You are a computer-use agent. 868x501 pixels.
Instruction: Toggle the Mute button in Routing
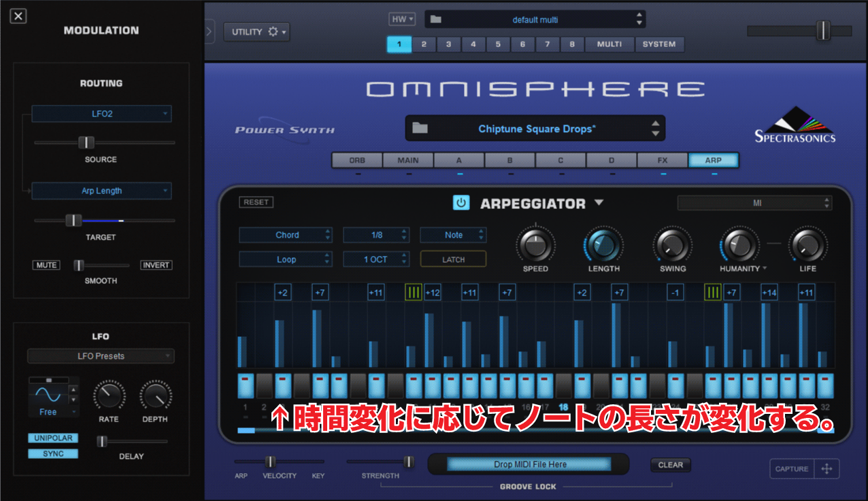tap(46, 265)
